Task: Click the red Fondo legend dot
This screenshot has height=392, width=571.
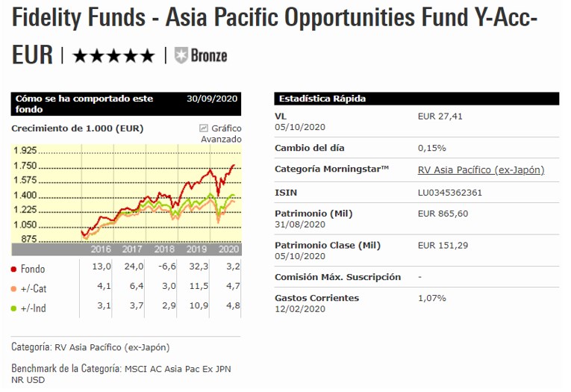Action: click(x=14, y=269)
